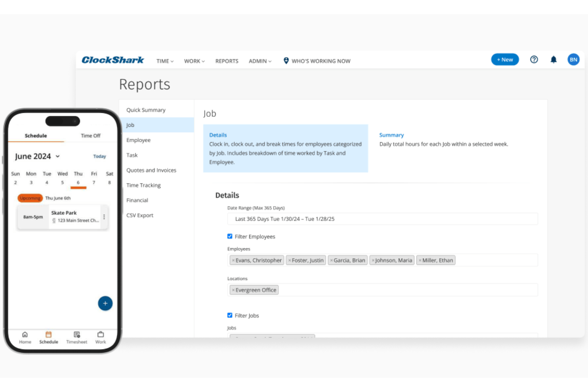588x392 pixels.
Task: Select Task in reports sidebar
Action: 132,155
